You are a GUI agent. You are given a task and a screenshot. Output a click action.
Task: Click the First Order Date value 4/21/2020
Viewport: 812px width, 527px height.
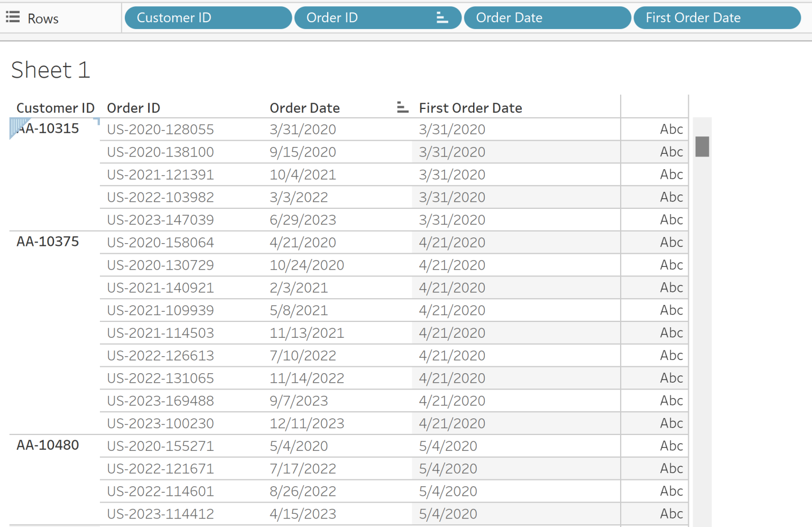click(x=452, y=242)
